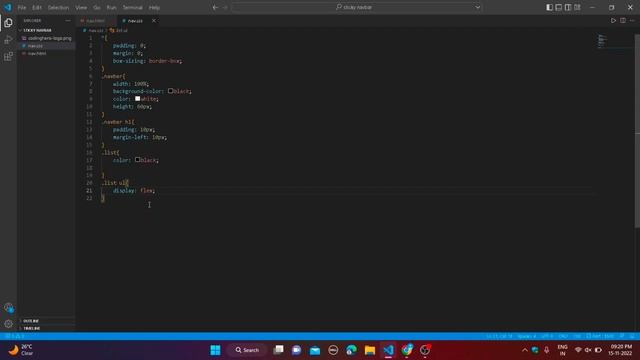This screenshot has height=360, width=640.
Task: Open the command center dropdown chevron
Action: (478, 7)
